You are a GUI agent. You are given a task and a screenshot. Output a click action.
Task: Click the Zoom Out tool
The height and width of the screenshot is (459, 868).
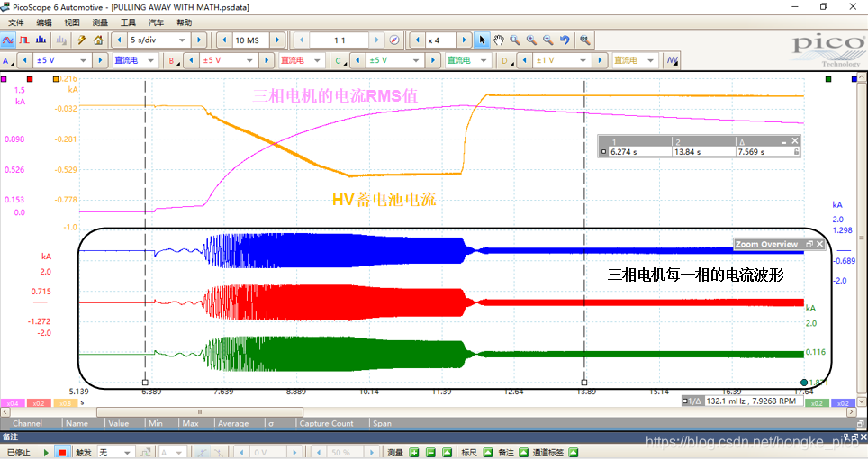tap(548, 40)
